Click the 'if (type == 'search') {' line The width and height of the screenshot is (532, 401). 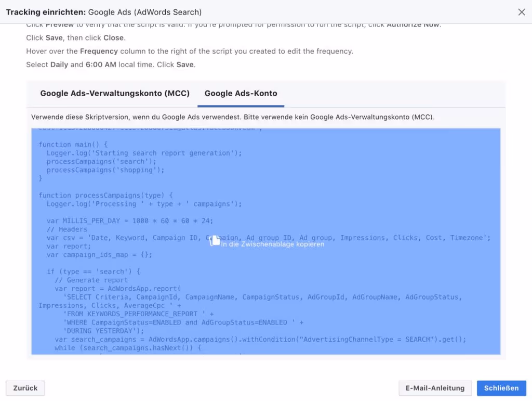[94, 271]
